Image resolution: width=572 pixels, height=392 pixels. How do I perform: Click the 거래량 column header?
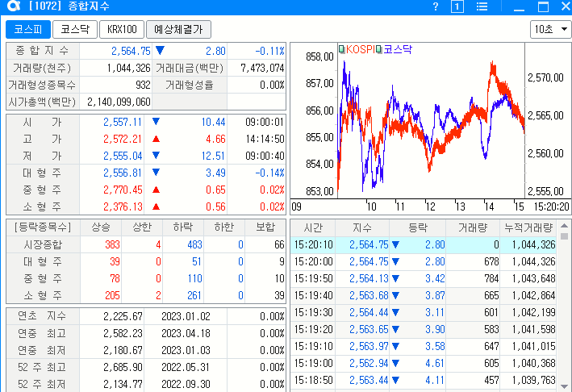(473, 228)
